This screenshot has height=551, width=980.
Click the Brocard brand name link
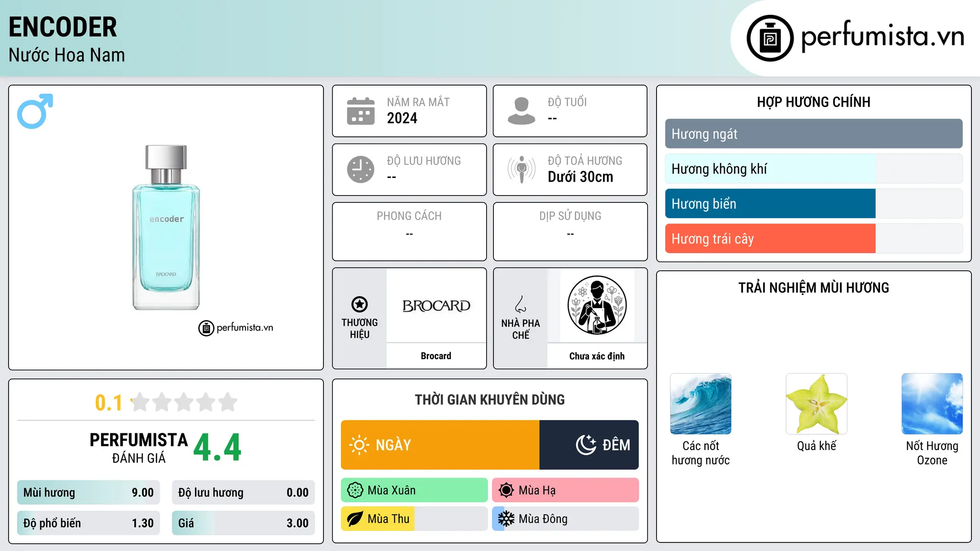click(x=436, y=356)
